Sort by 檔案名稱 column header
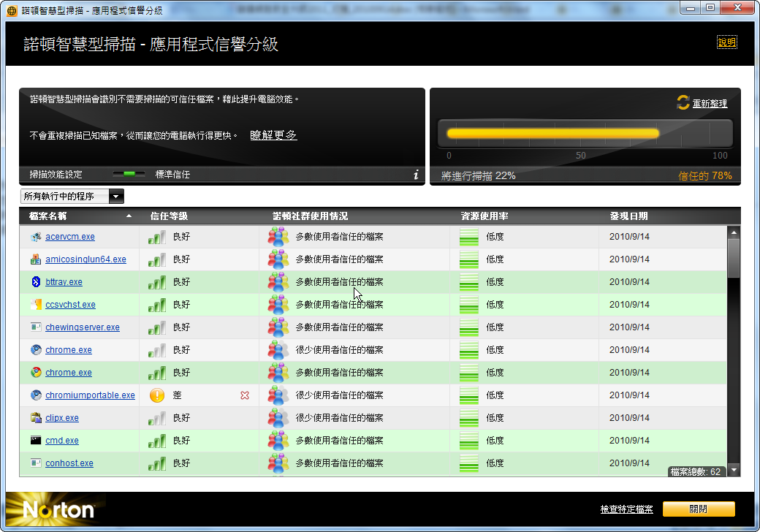 (48, 216)
